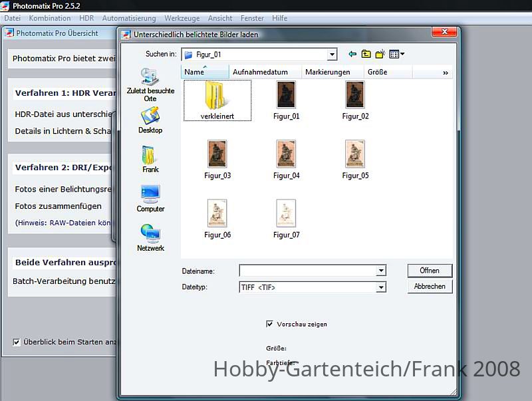Open the Dateiname dropdown arrow
This screenshot has width=532, height=401.
click(381, 271)
